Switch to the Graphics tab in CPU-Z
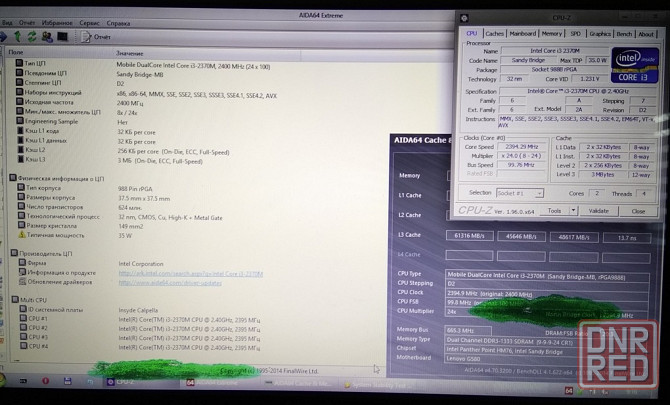This screenshot has height=405, width=670. coord(600,34)
